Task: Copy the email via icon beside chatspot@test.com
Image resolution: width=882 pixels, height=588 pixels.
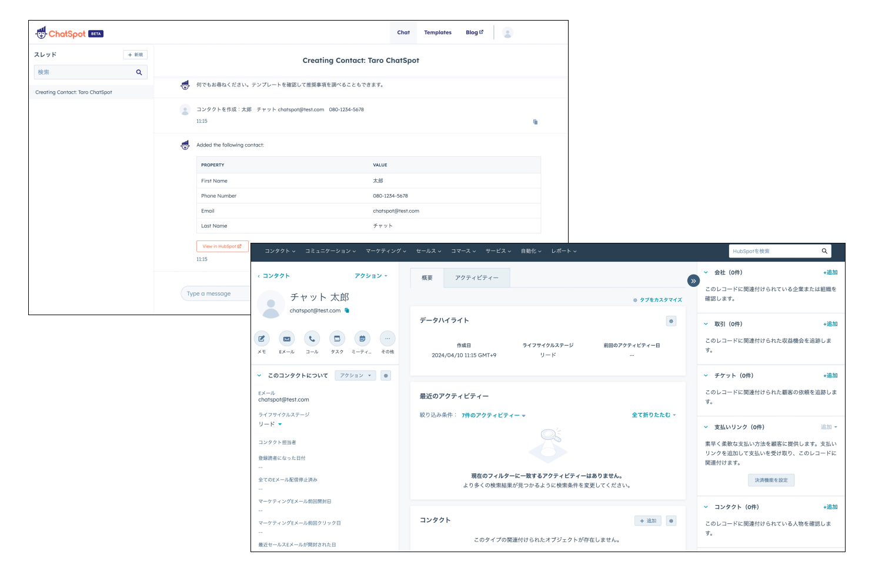Action: (347, 310)
